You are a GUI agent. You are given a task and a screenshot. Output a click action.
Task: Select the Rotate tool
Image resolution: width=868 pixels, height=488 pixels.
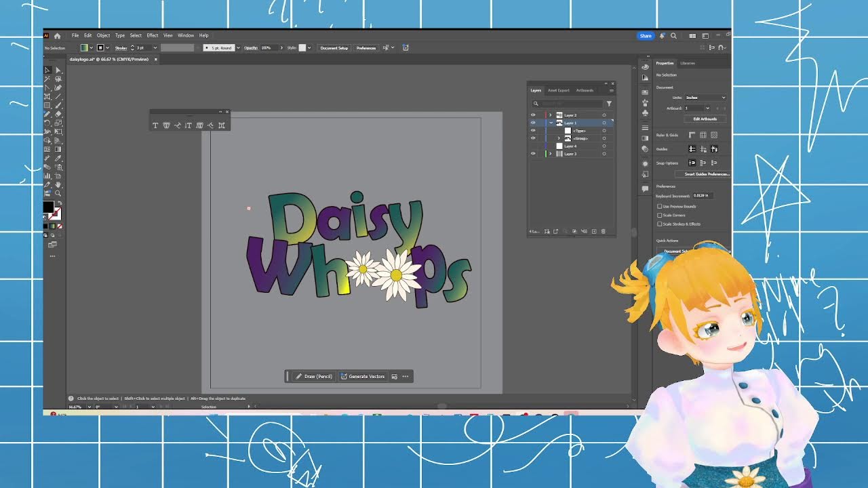47,123
